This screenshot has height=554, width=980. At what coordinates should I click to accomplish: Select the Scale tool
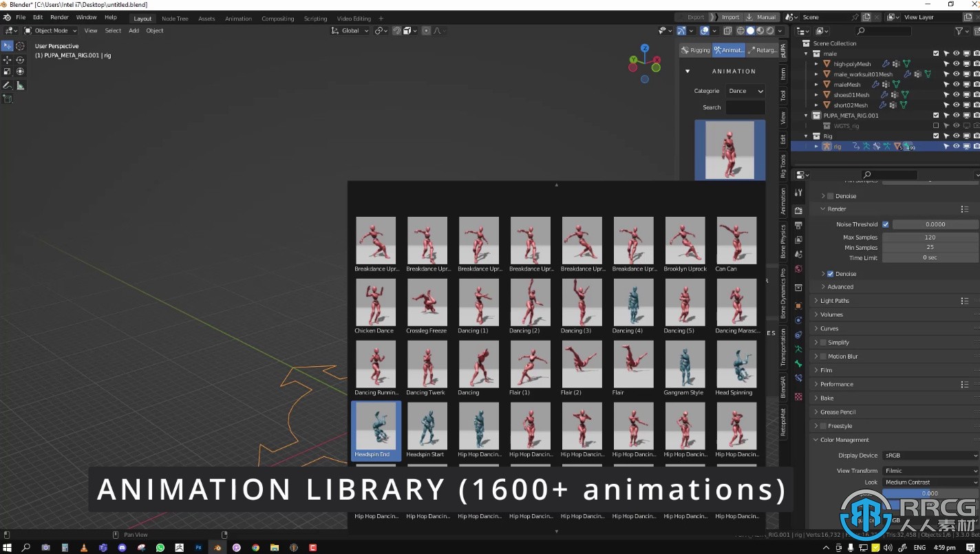coord(7,72)
